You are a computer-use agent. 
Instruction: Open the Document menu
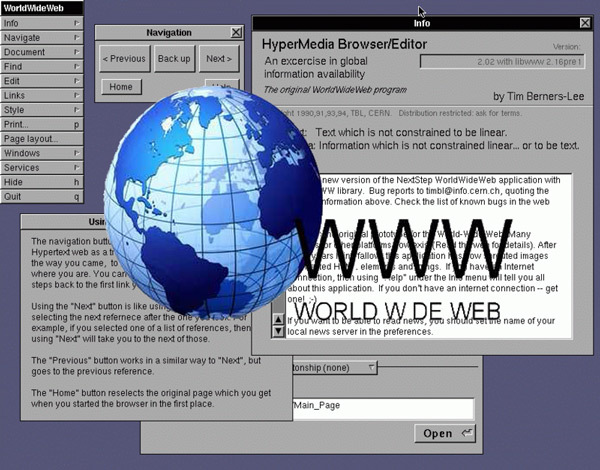(x=42, y=52)
